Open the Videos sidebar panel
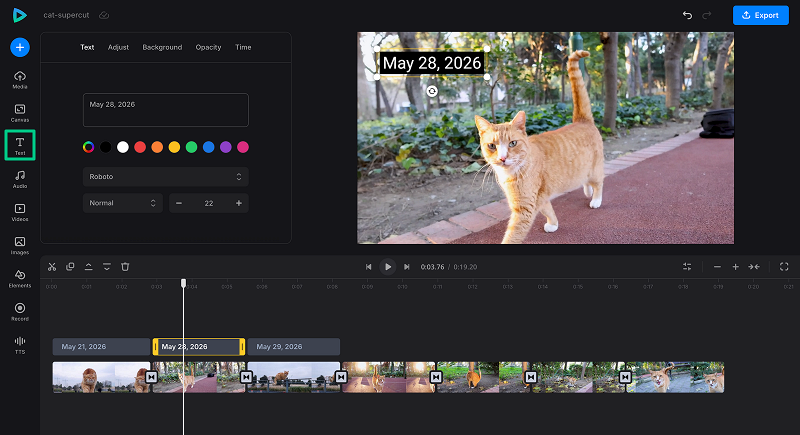The image size is (800, 435). 20,212
